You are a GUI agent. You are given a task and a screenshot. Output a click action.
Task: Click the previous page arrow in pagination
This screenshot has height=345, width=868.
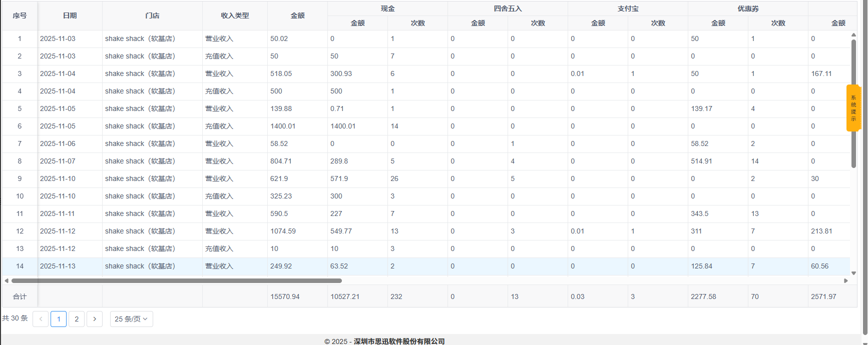41,319
